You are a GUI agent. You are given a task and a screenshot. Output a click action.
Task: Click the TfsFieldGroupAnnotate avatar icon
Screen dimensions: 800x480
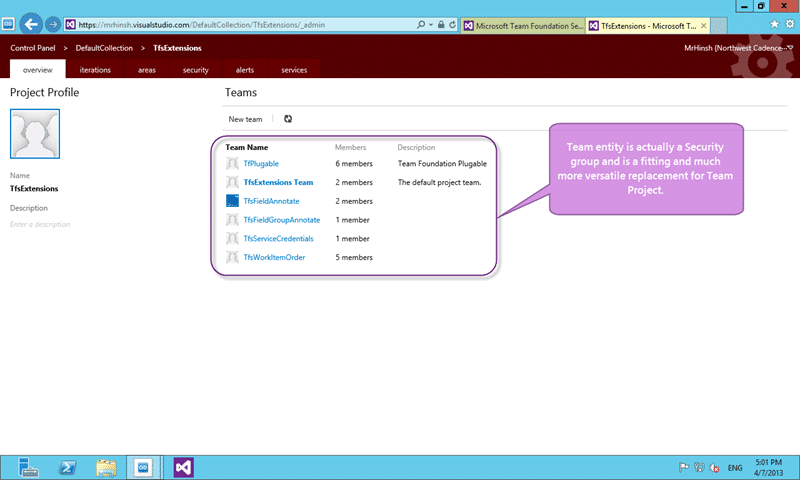click(232, 220)
